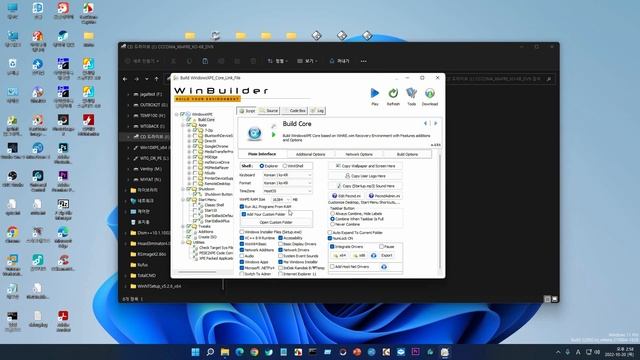Enable the Audio checkbox
This screenshot has height=360, width=640.
242,256
